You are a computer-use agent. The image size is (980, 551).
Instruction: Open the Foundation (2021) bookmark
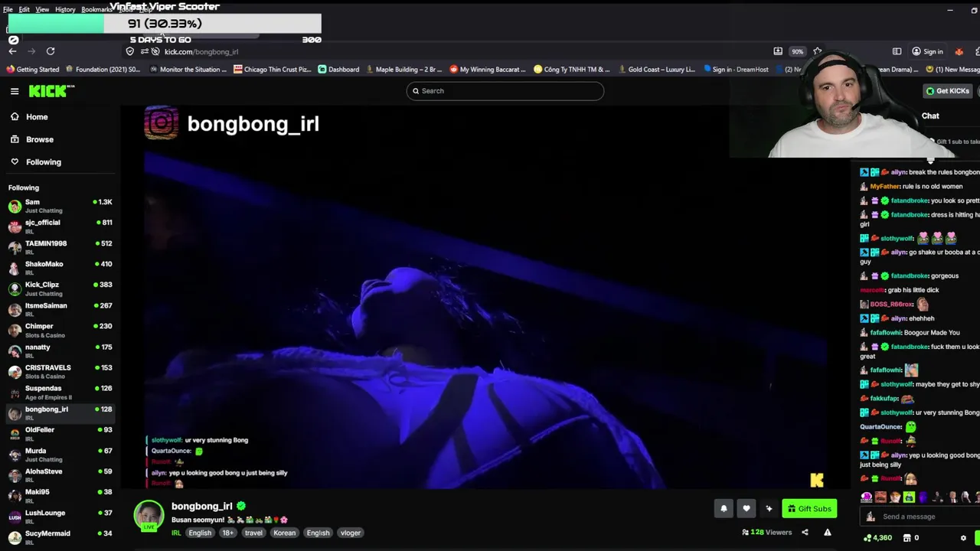103,69
